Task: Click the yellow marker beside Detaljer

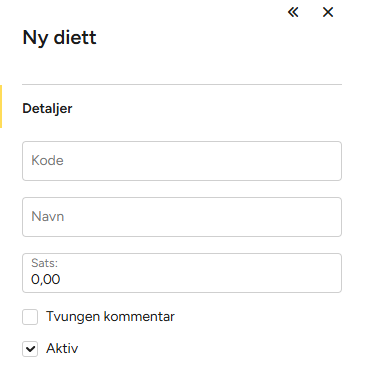Action: 1,106
